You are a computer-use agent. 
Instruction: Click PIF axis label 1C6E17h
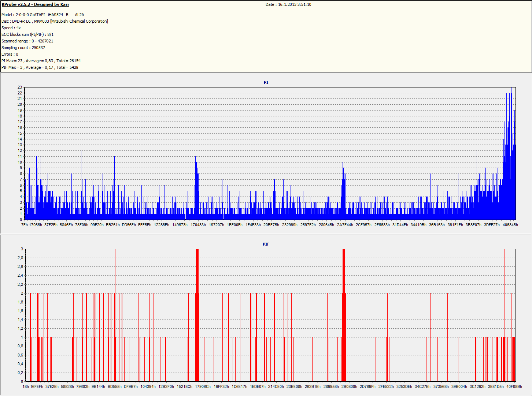click(x=239, y=386)
